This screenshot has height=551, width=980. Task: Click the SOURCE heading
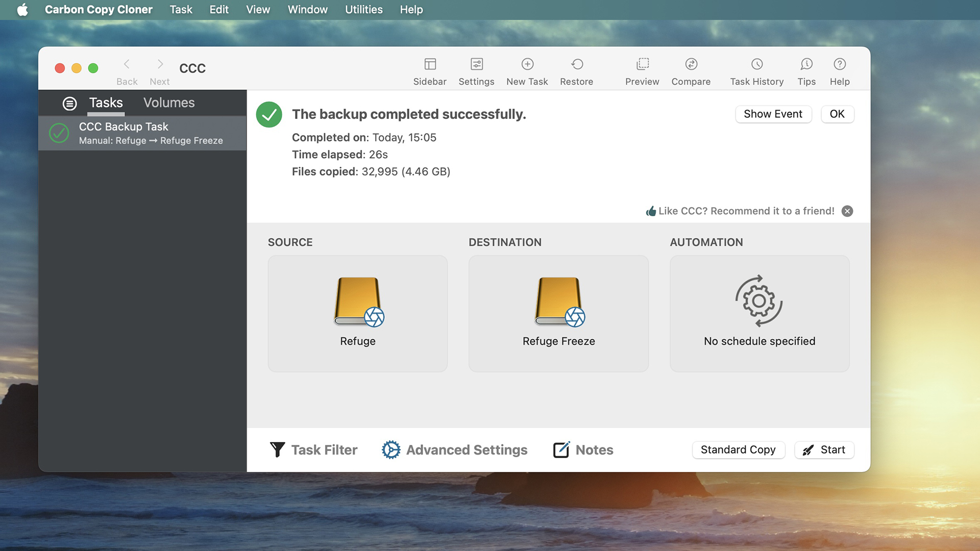tap(290, 242)
